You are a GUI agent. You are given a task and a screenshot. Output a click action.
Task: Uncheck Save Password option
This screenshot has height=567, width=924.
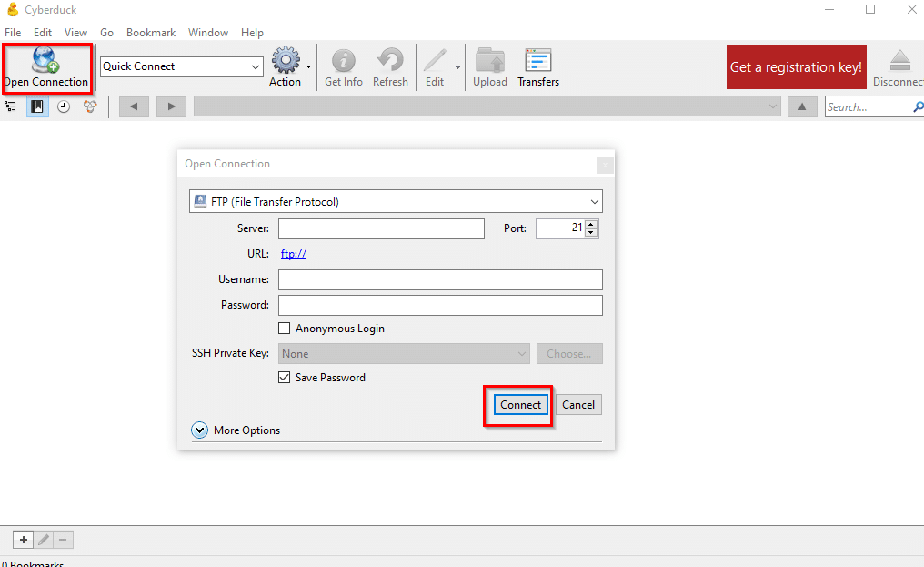click(284, 377)
